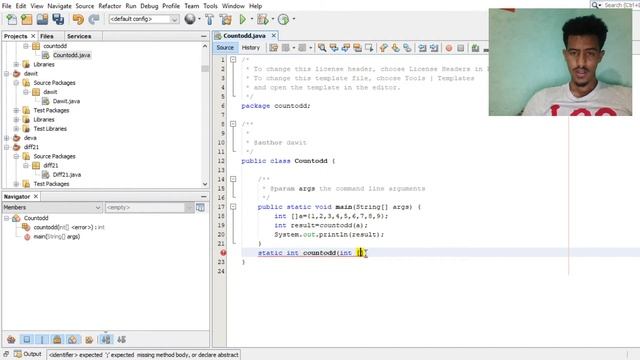Screen dimensions: 640x360
Task: Open the Debug menu
Action: click(x=149, y=6)
